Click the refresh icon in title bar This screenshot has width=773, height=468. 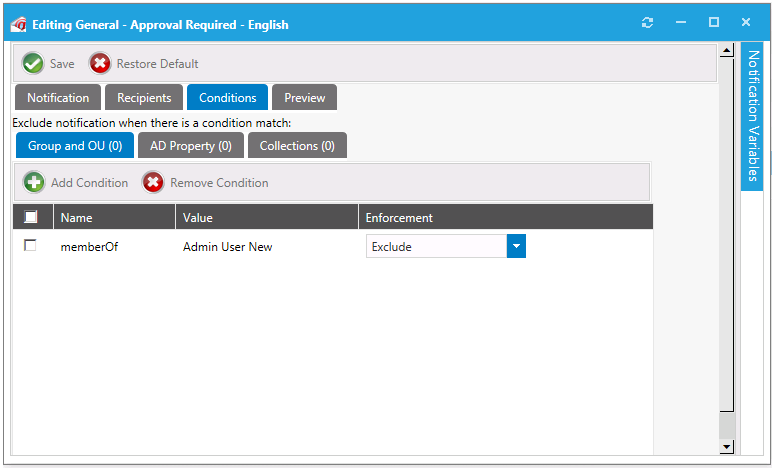647,22
